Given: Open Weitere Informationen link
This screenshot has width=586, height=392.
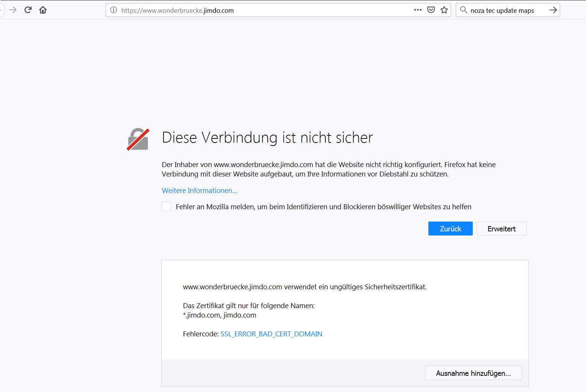Looking at the screenshot, I should click(x=199, y=191).
